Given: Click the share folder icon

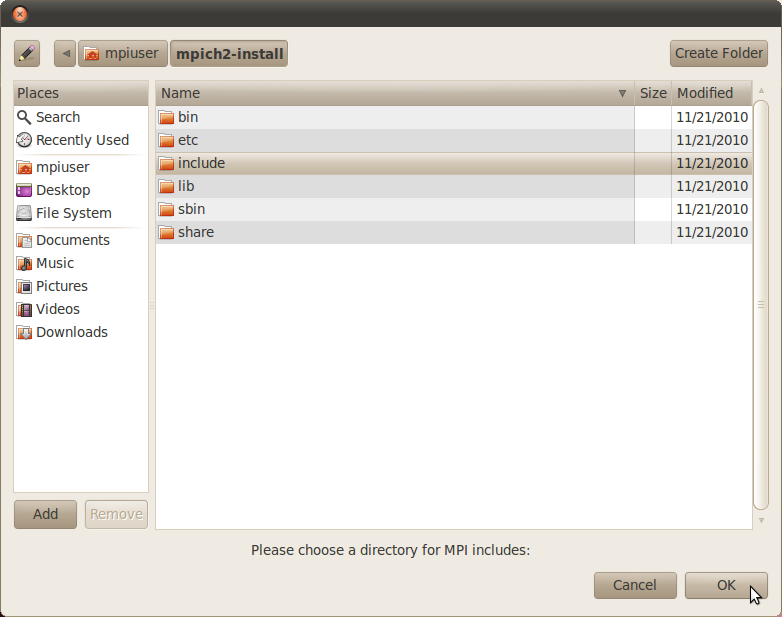Looking at the screenshot, I should [166, 232].
